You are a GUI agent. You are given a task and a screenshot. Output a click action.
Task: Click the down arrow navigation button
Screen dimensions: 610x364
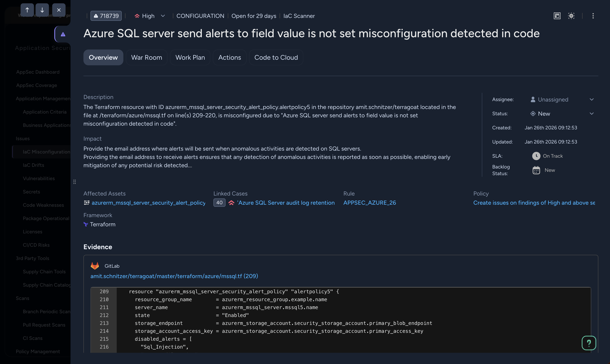[x=43, y=10]
